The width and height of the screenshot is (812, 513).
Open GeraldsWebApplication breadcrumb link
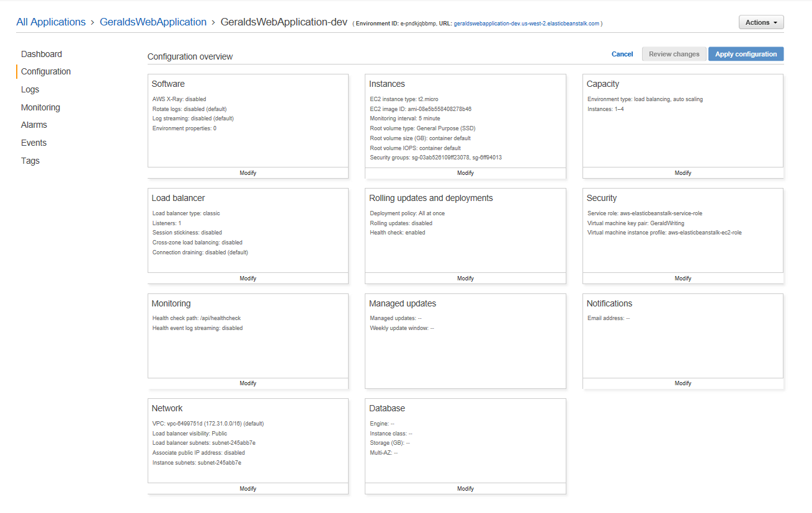pos(153,22)
